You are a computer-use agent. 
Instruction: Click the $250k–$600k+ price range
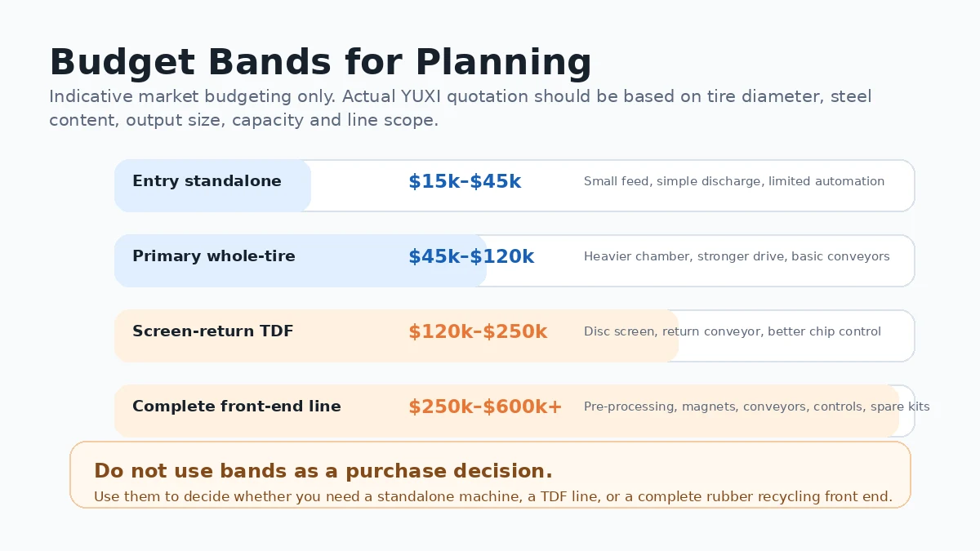point(485,407)
